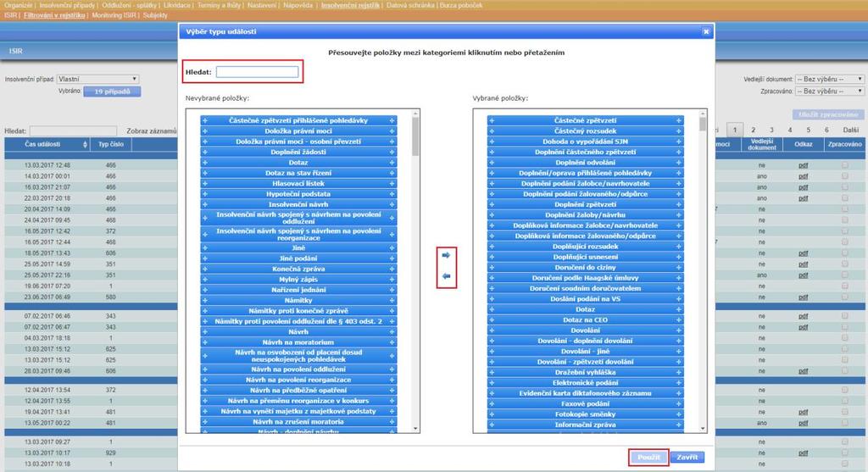Open Insolvenční rejstřík menu
Image resolution: width=868 pixels, height=472 pixels.
point(350,5)
